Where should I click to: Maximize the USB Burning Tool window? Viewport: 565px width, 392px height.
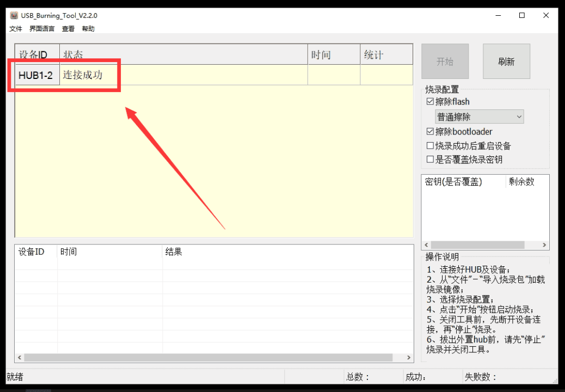[x=522, y=15]
